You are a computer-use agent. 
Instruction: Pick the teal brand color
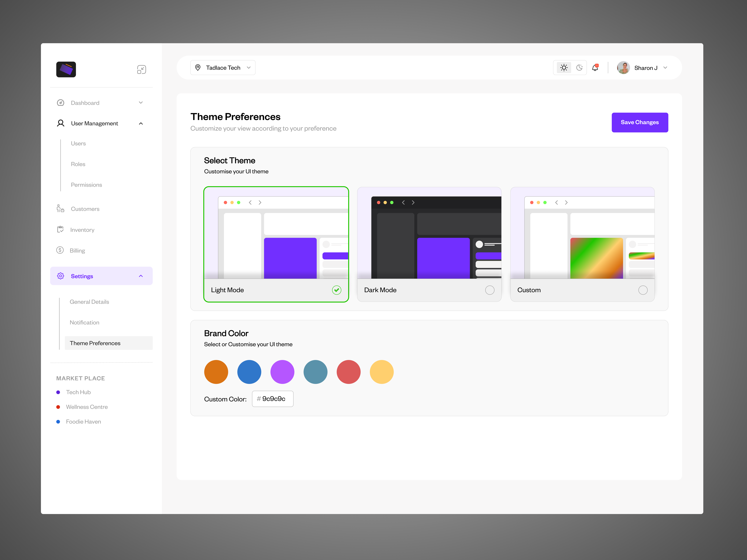point(315,372)
